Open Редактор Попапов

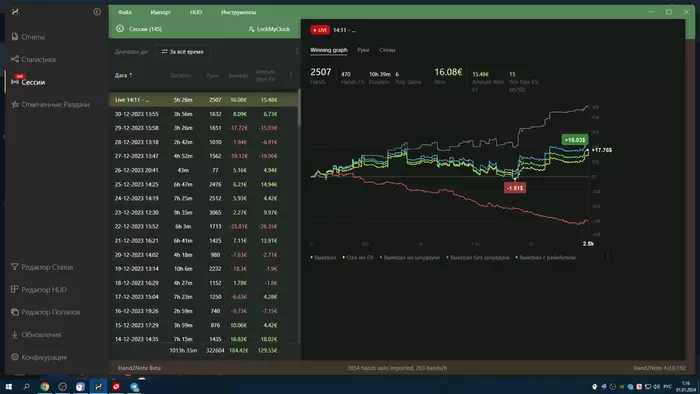pos(46,312)
